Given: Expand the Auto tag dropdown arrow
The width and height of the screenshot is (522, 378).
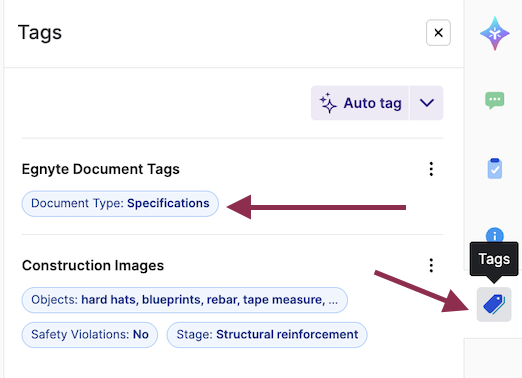Looking at the screenshot, I should tap(427, 103).
